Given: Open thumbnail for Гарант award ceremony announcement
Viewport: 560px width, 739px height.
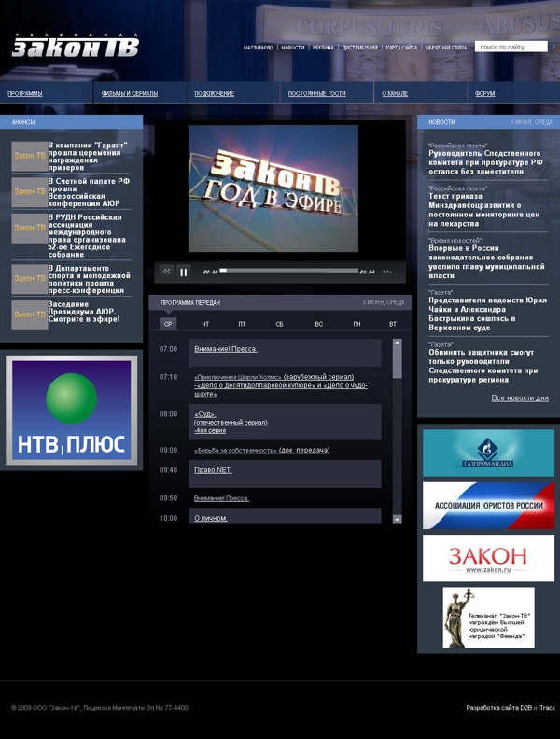Looking at the screenshot, I should pos(29,156).
